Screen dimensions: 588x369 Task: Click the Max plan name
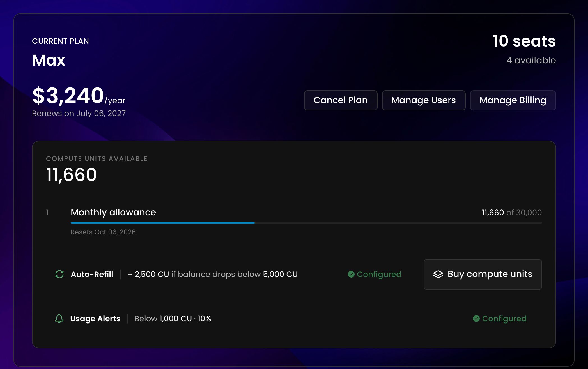point(49,60)
